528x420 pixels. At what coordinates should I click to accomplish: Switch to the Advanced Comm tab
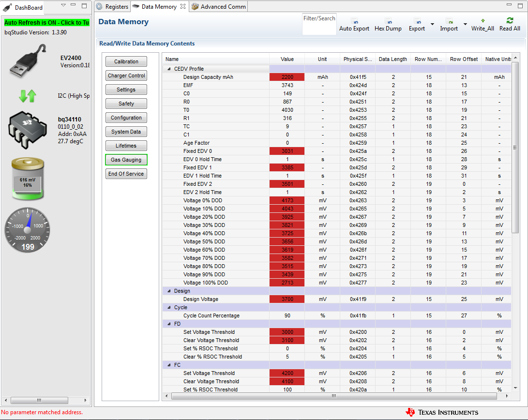[219, 6]
